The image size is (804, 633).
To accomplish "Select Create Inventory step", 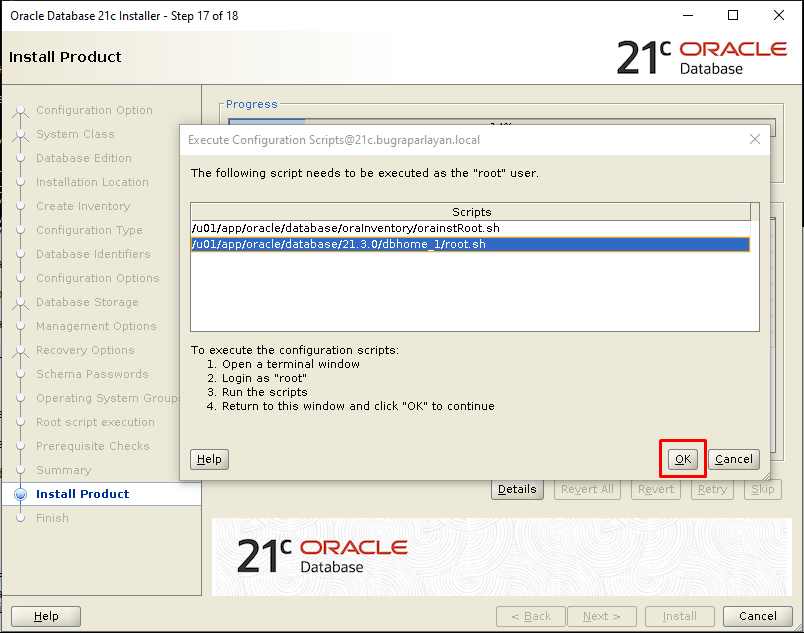I will (x=83, y=206).
